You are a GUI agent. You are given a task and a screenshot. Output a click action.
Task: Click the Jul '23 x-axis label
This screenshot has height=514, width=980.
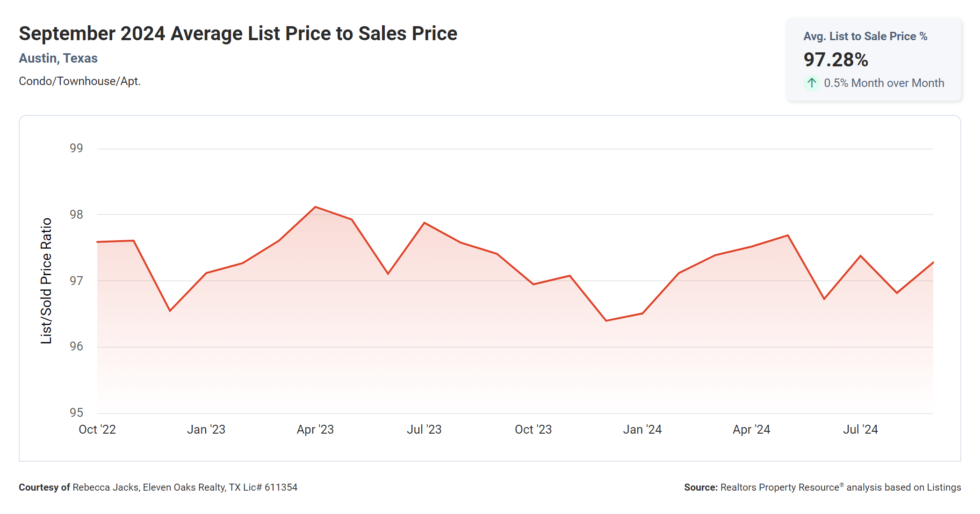(x=424, y=429)
